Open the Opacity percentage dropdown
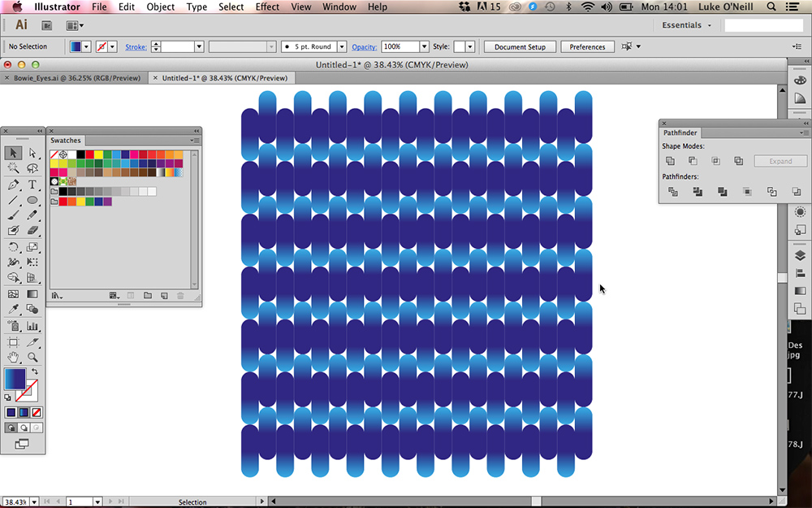The image size is (812, 508). pos(424,46)
